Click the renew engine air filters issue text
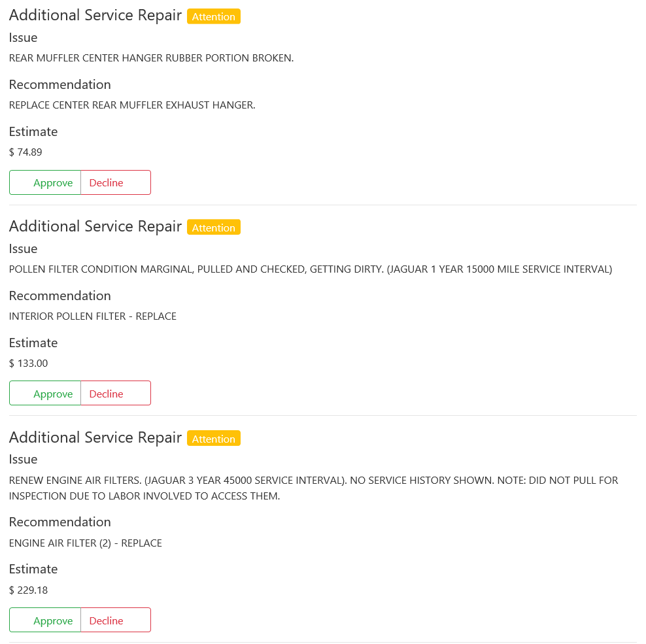 (313, 488)
